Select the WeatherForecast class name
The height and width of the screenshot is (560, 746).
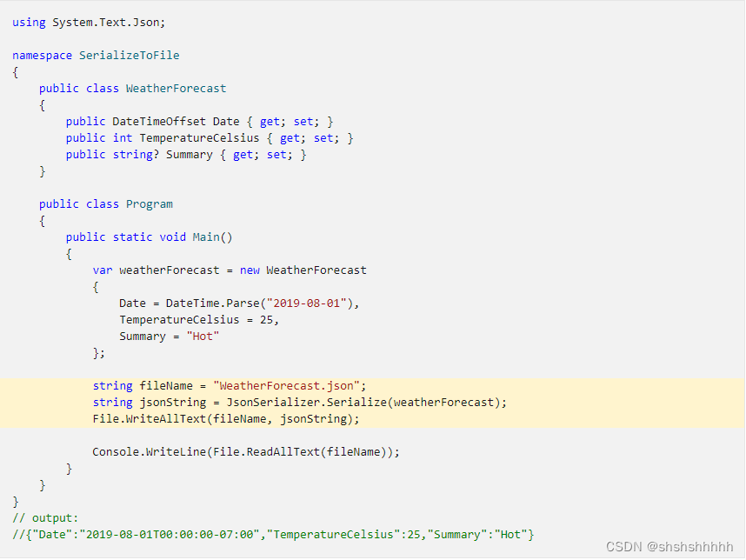[176, 88]
